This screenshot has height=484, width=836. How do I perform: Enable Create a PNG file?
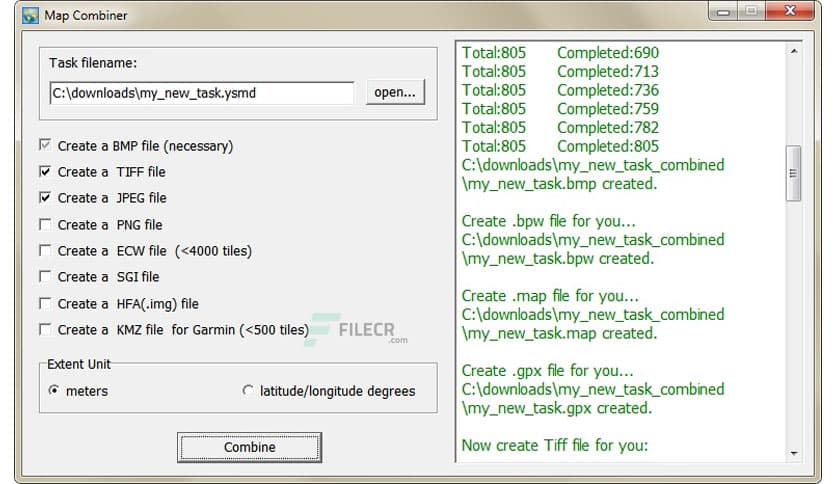45,224
